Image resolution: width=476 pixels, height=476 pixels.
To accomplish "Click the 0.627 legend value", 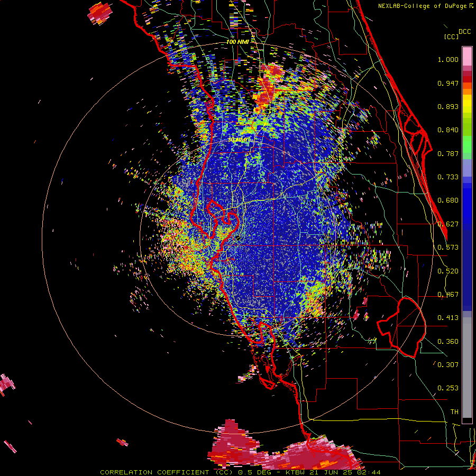I will [448, 224].
